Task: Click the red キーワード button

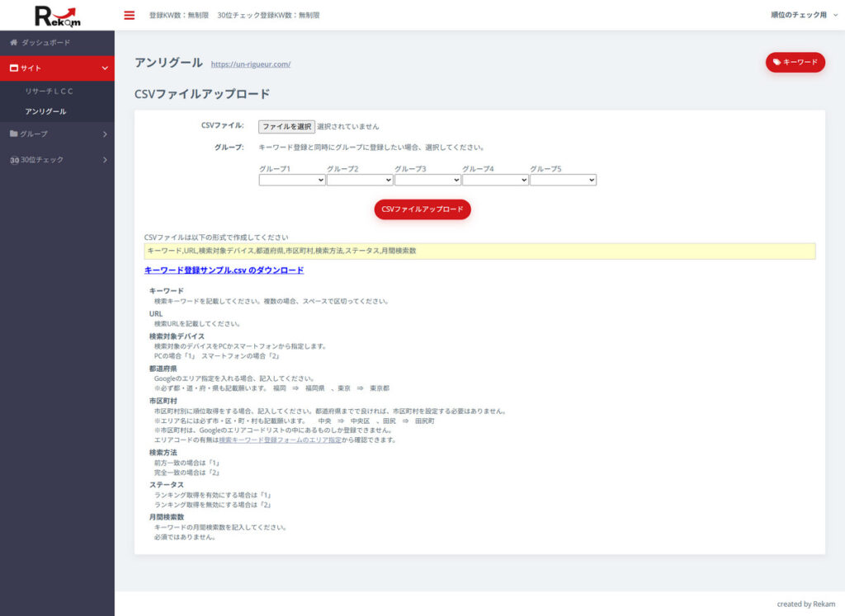Action: [795, 62]
